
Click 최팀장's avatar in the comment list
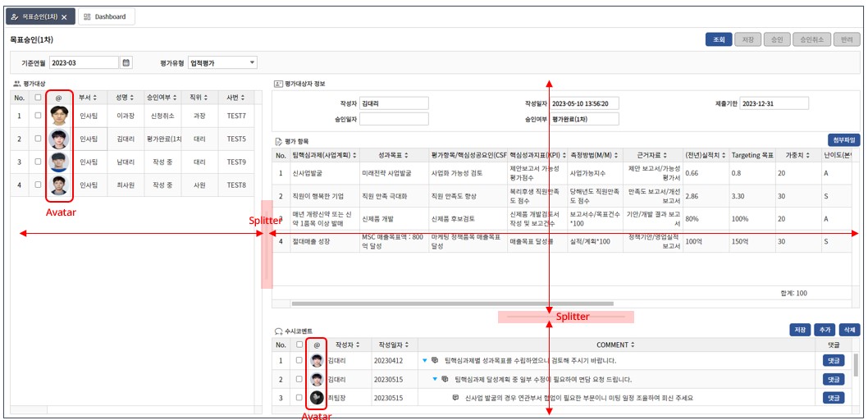pos(317,398)
